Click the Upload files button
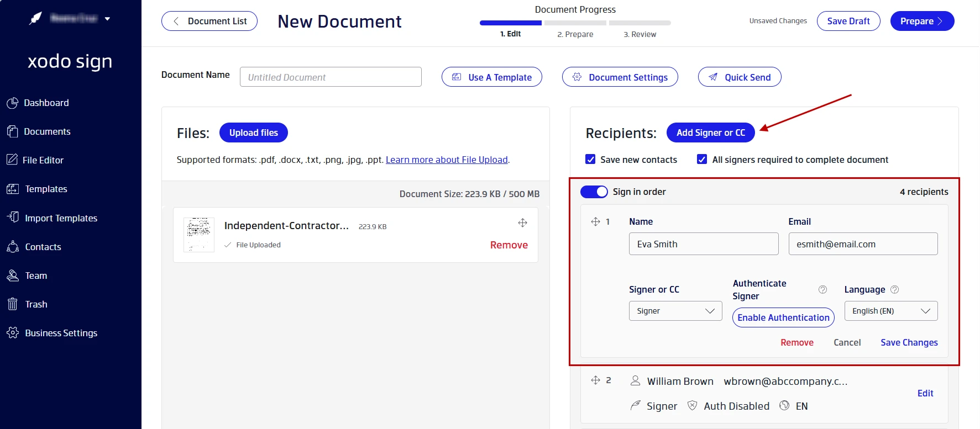Image resolution: width=980 pixels, height=429 pixels. pos(254,133)
